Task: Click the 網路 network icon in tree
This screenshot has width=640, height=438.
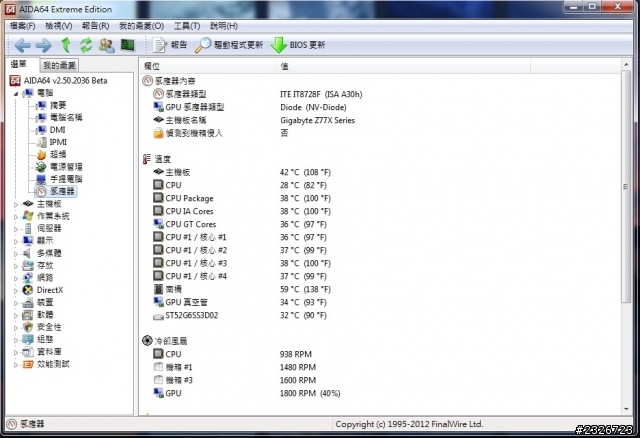Action: [28, 278]
